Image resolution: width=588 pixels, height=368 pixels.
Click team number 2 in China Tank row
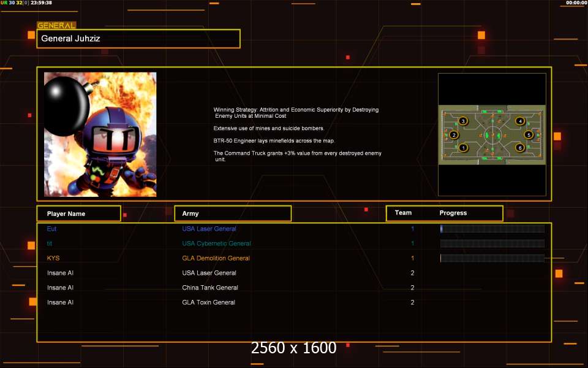coord(412,288)
